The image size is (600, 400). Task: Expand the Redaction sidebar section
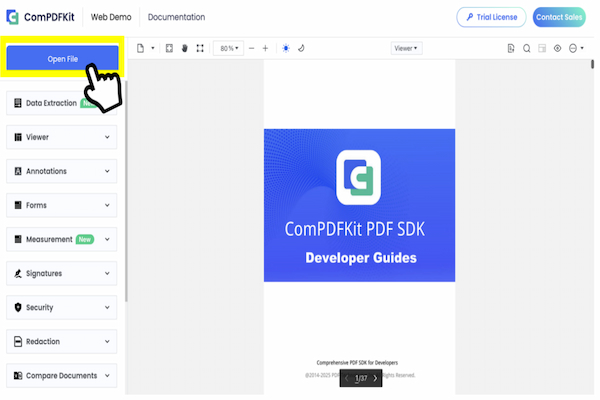point(62,341)
